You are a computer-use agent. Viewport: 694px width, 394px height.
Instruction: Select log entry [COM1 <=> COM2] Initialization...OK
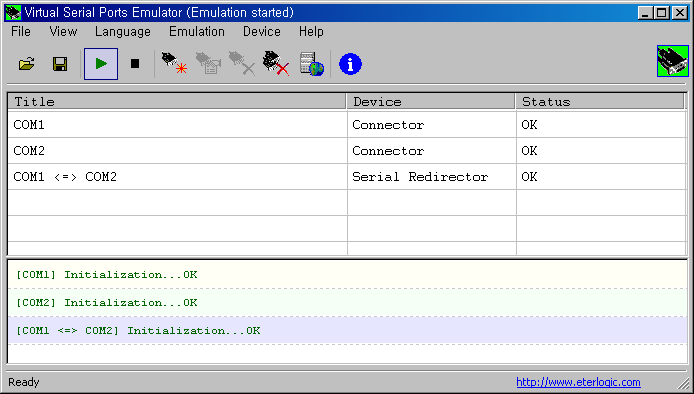click(347, 330)
